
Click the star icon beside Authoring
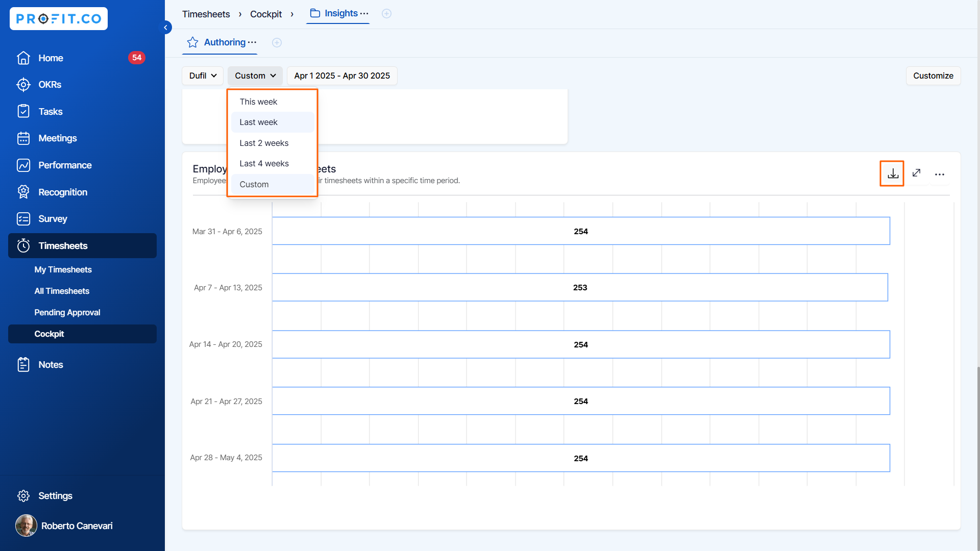[192, 42]
